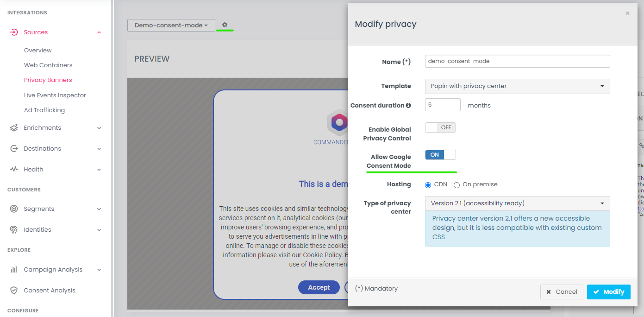The height and width of the screenshot is (317, 644).
Task: Turn off Allow Google Consent Mode
Action: pyautogui.click(x=440, y=155)
